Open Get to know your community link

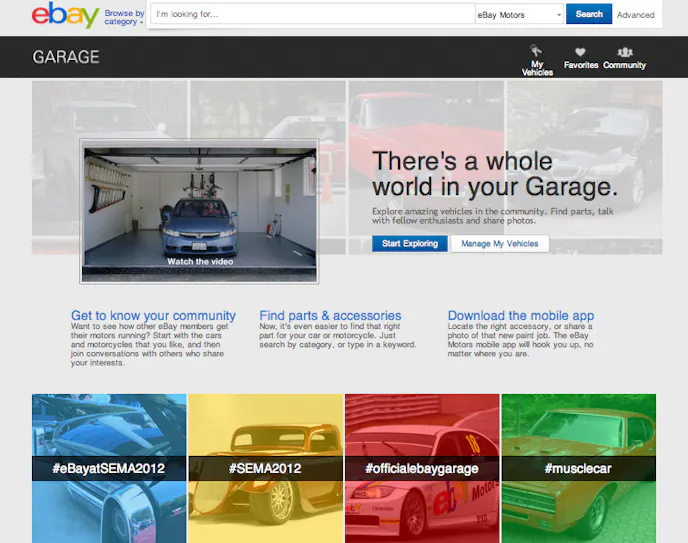pos(153,315)
